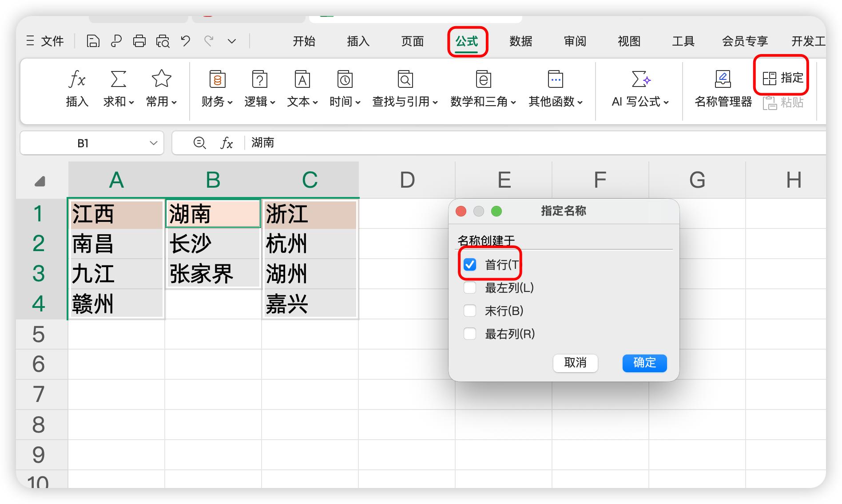Screen dimensions: 842x504
Task: Enable the 末行(B) checkbox
Action: [470, 311]
